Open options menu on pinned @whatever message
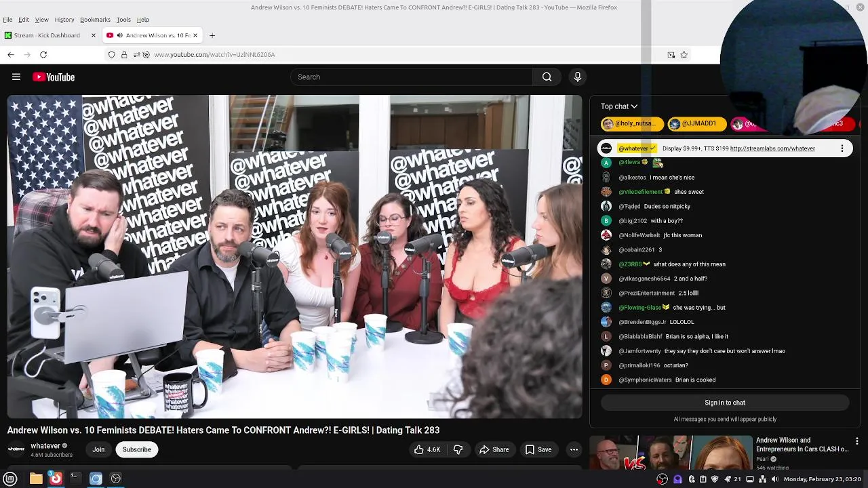 pos(842,148)
